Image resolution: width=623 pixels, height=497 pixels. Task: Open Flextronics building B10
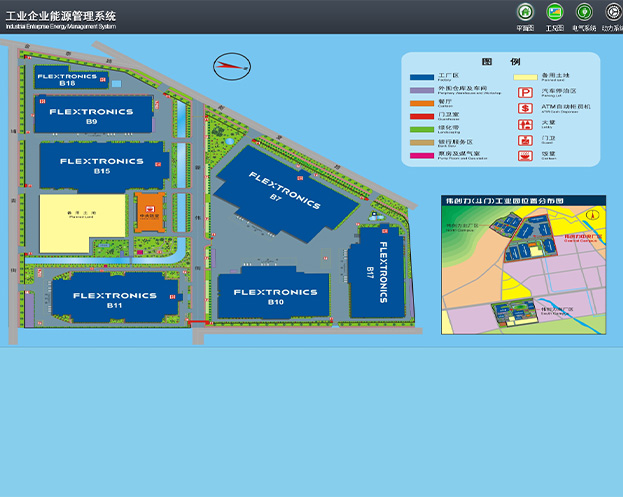275,296
